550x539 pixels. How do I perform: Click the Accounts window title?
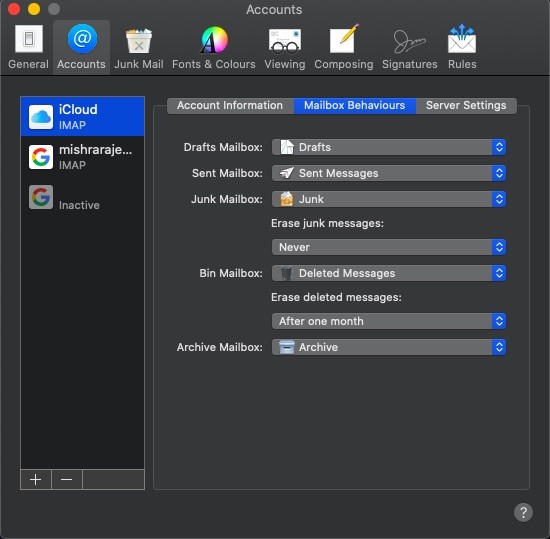tap(274, 9)
